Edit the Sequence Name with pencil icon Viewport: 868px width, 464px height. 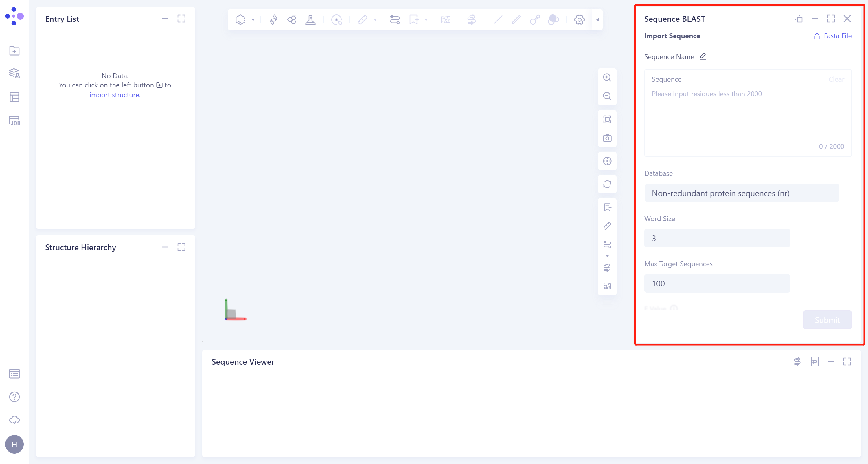tap(703, 56)
